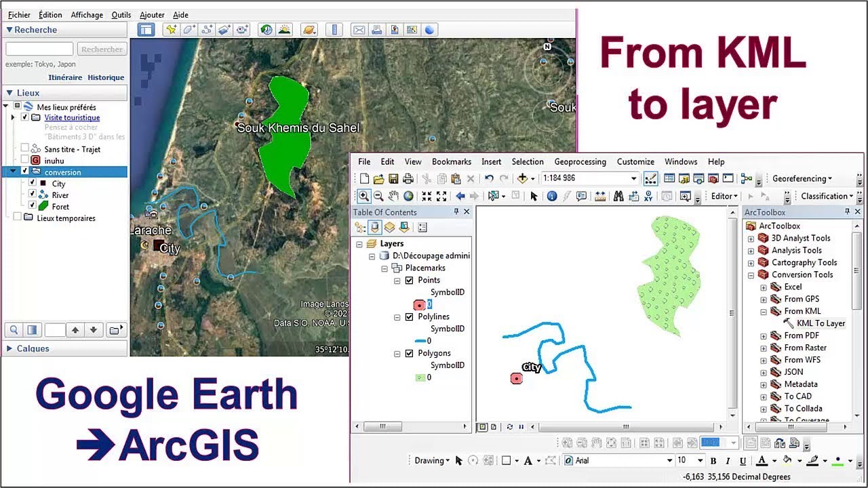Click the email icon in Google Earth
The width and height of the screenshot is (868, 488).
point(359,30)
